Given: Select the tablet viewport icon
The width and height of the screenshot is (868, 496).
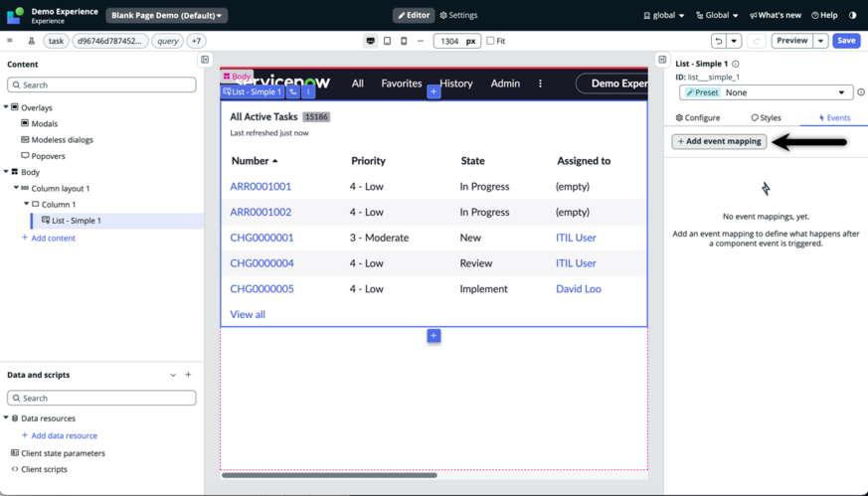Looking at the screenshot, I should click(x=388, y=41).
